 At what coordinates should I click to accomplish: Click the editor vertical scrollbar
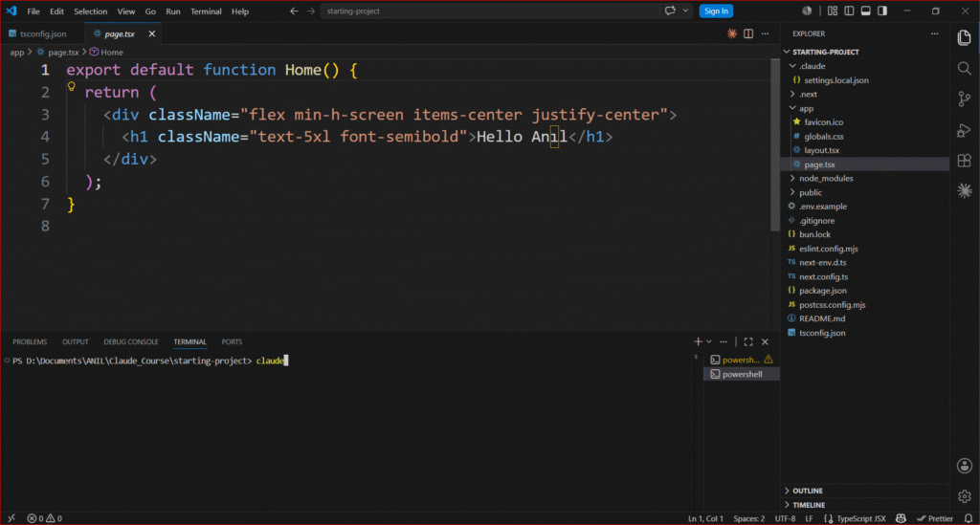pyautogui.click(x=775, y=146)
